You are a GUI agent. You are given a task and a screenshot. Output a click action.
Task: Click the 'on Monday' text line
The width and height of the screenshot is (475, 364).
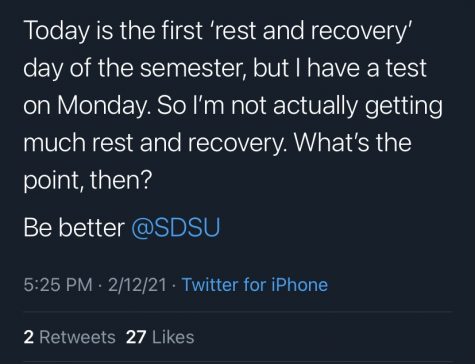(233, 106)
